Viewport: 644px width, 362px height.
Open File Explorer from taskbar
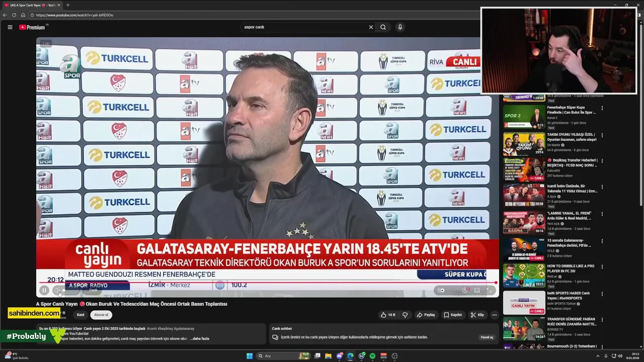coord(328,356)
